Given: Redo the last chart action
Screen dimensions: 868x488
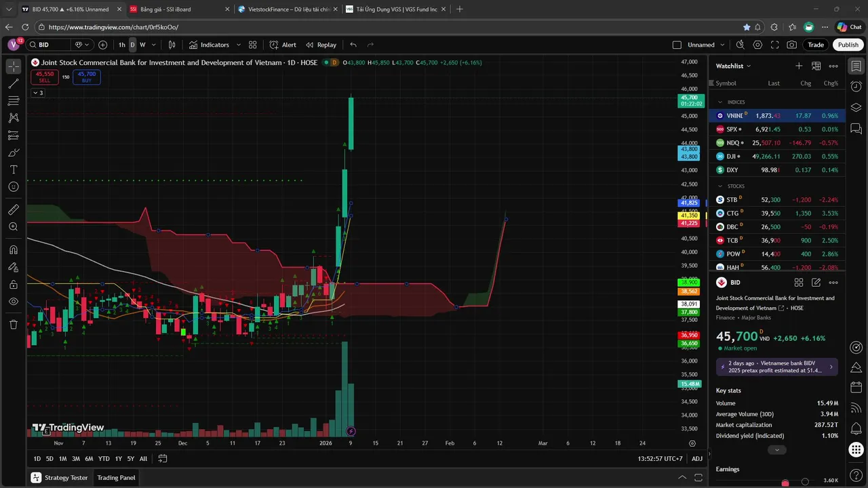Looking at the screenshot, I should click(x=370, y=45).
